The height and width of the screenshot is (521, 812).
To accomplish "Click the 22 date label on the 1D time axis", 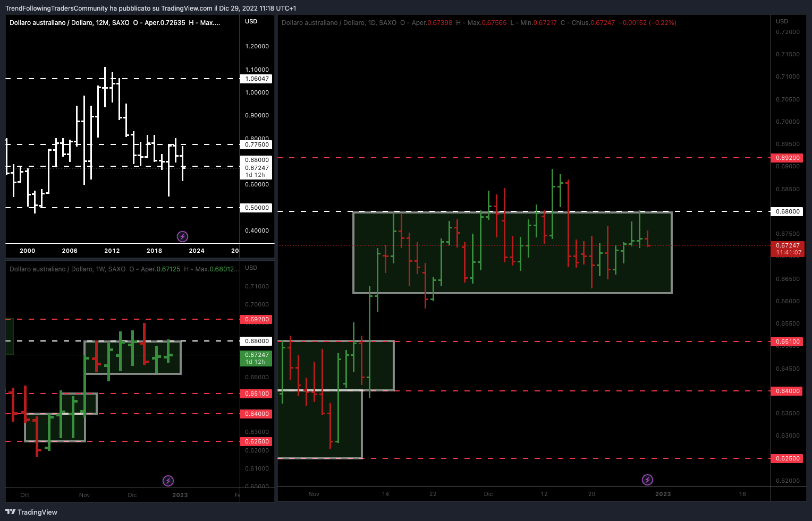I will point(433,494).
